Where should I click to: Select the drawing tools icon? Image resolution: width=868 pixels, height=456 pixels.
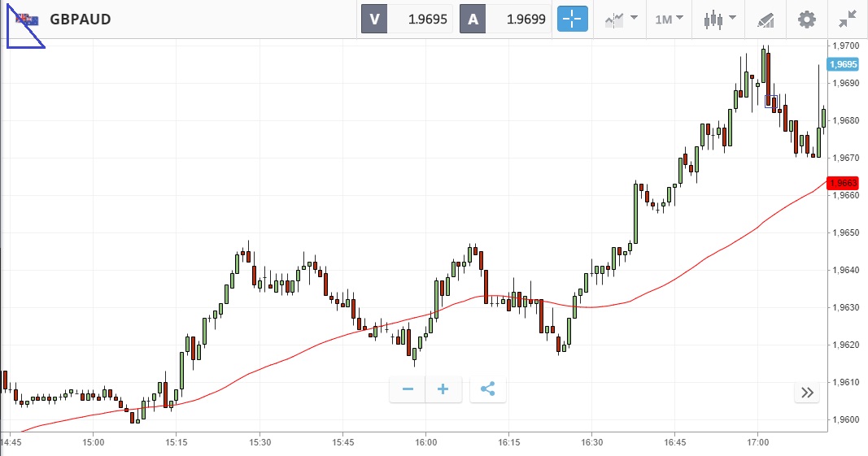(765, 19)
